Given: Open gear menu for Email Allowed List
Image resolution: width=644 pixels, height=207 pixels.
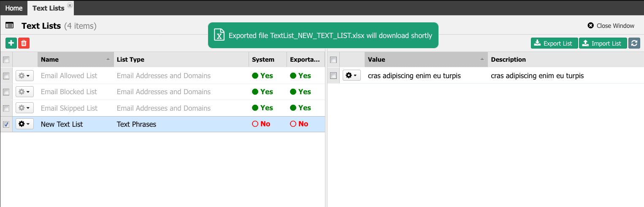Looking at the screenshot, I should tap(24, 76).
